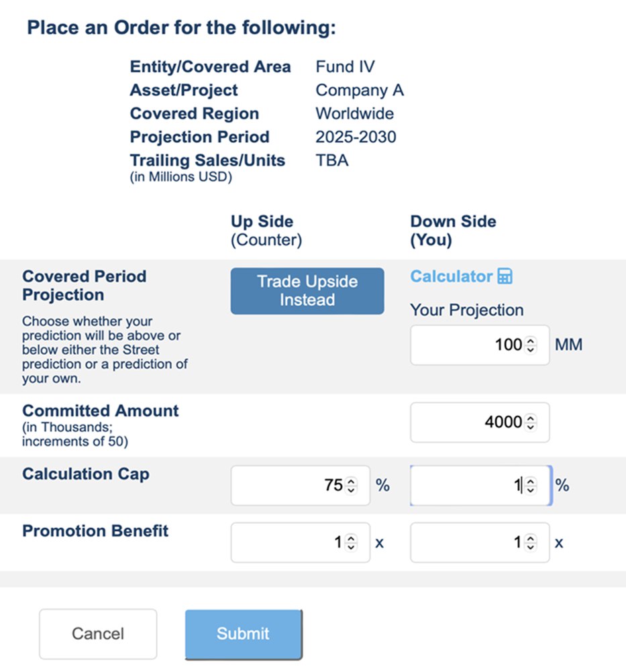Increase Your Projection with stepper up arrow
The height and width of the screenshot is (672, 626).
tap(531, 341)
